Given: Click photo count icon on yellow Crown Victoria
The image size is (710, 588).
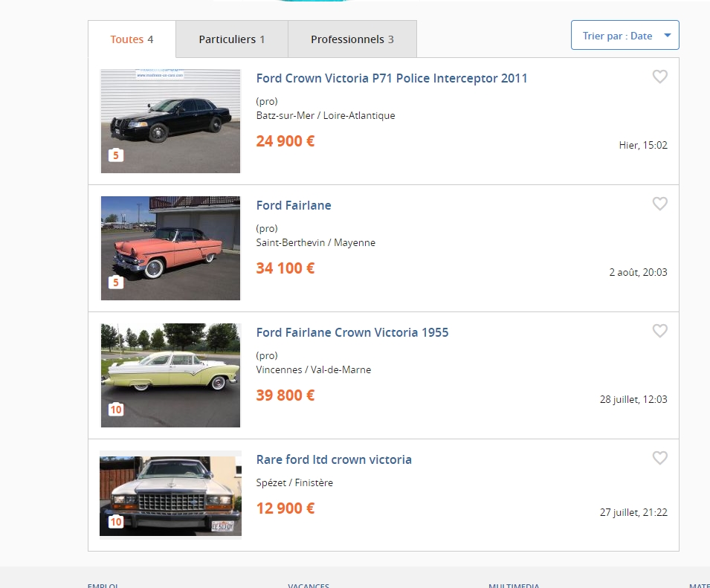Looking at the screenshot, I should point(116,410).
